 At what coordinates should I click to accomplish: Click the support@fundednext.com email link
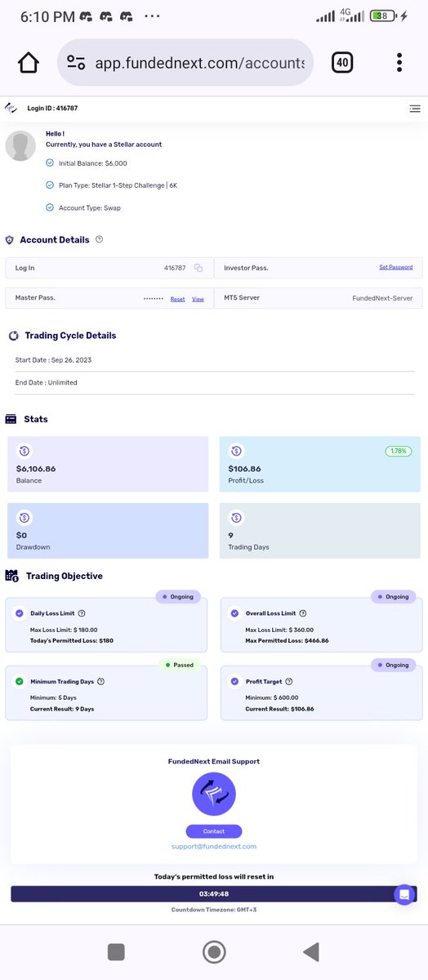click(x=214, y=847)
